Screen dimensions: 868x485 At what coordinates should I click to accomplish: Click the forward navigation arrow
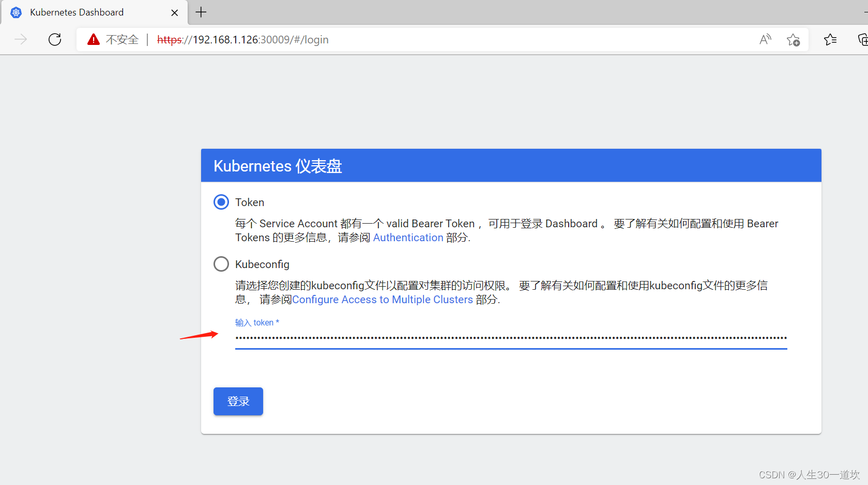pos(21,40)
